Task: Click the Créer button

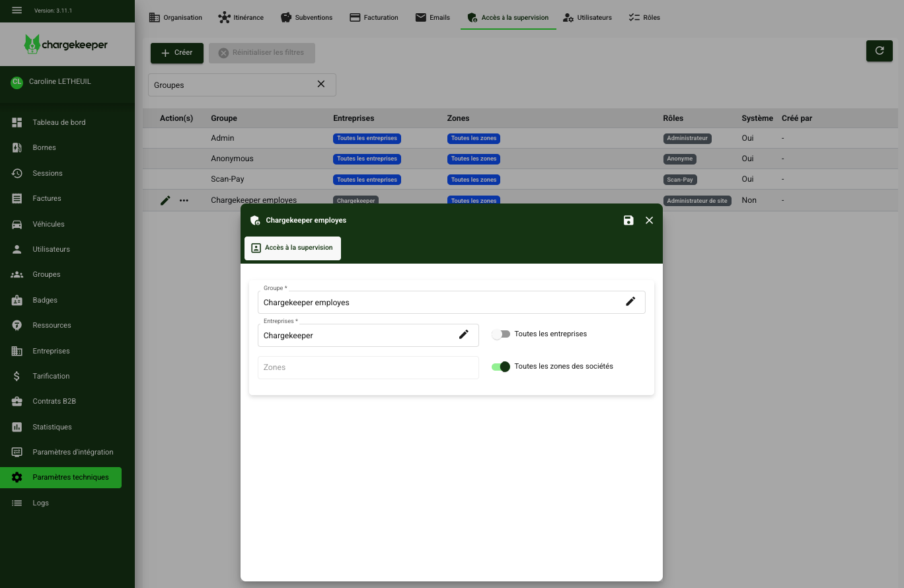Action: click(177, 53)
